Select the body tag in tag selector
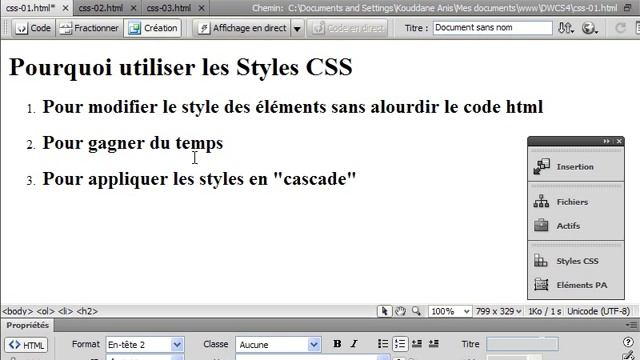Screen dimensions: 640x360 pos(17,311)
